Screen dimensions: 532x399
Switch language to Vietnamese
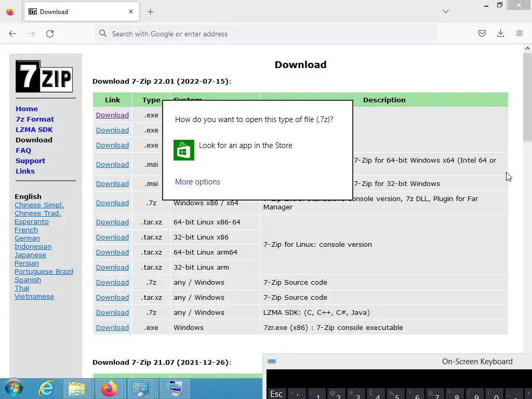click(x=34, y=297)
